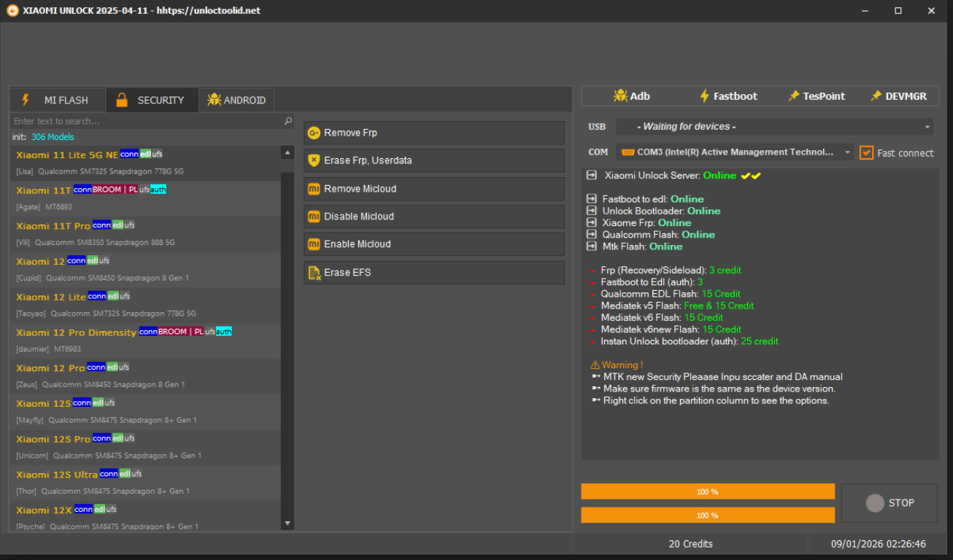Select Xiaomi 11T model row
953x560 pixels.
click(x=145, y=198)
